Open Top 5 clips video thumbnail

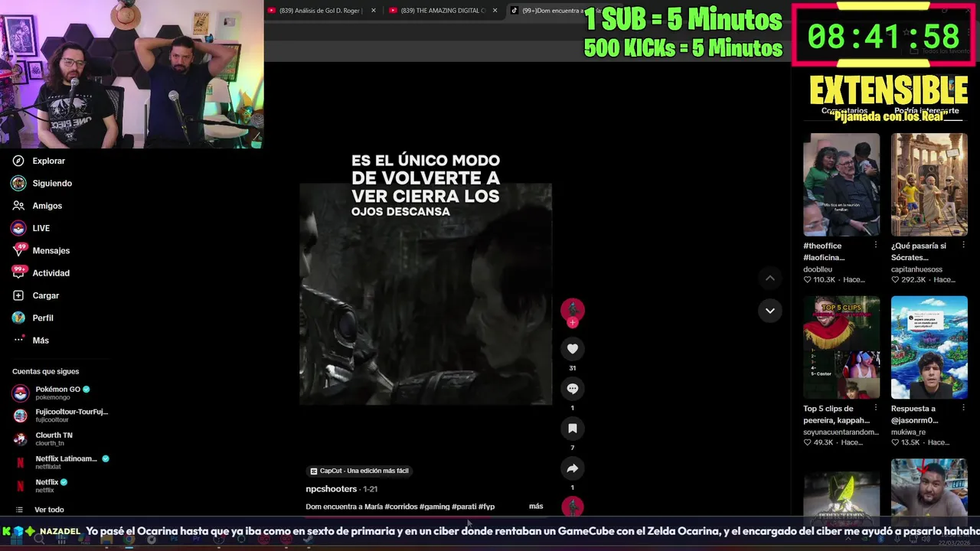tap(841, 347)
